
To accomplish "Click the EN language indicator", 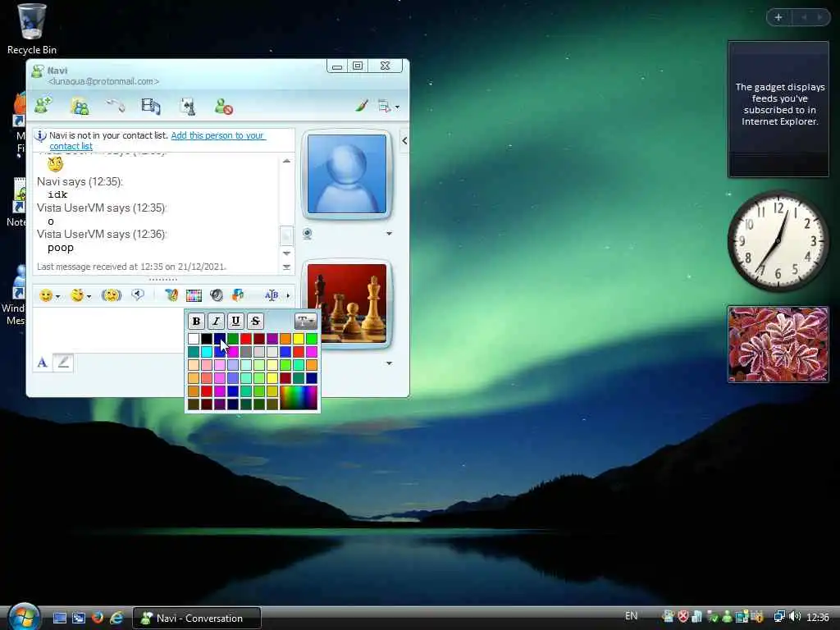I will 631,616.
